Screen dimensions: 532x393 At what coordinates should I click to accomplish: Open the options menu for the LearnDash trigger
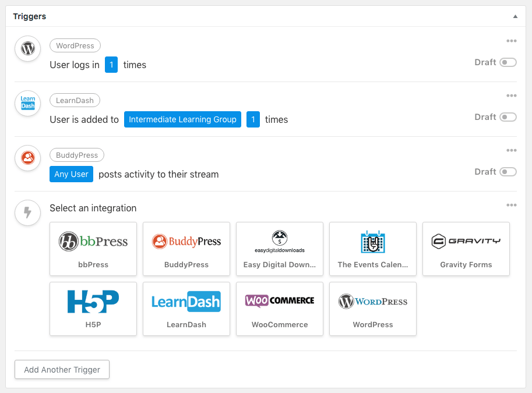coord(511,95)
